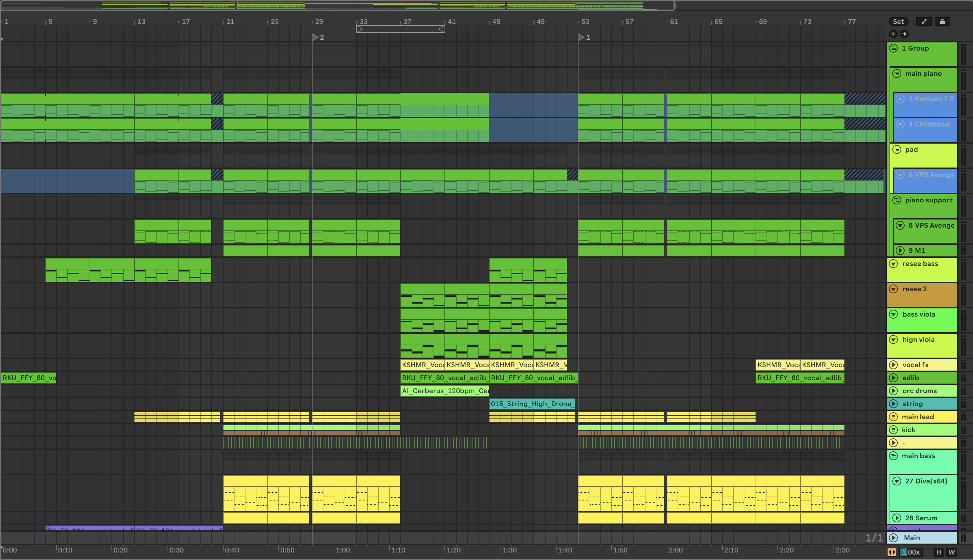Click locator marker 1
Image resolution: width=973 pixels, height=560 pixels.
[581, 37]
